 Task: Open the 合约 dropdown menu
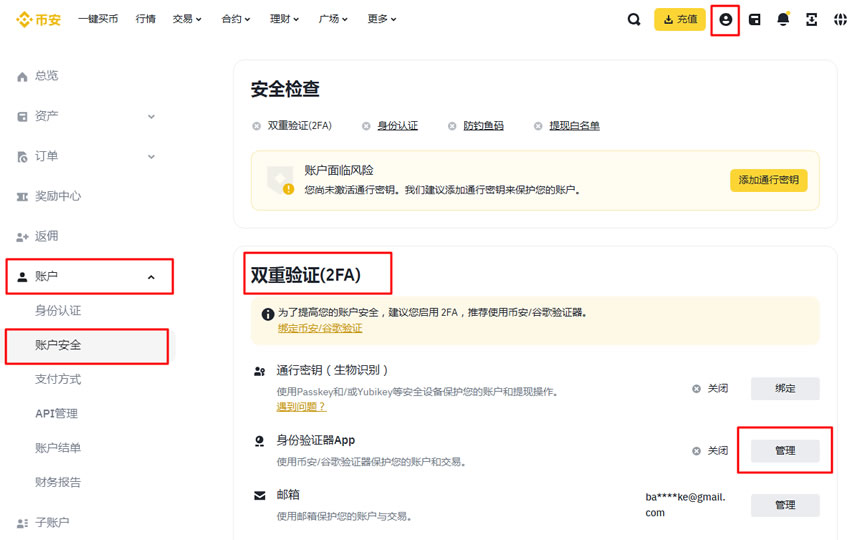pyautogui.click(x=236, y=19)
